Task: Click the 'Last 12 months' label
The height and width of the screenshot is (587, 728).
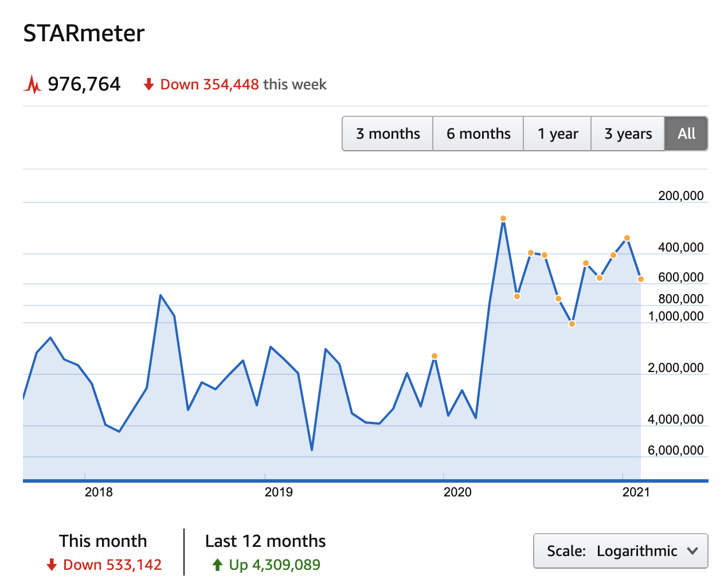Action: 265,541
